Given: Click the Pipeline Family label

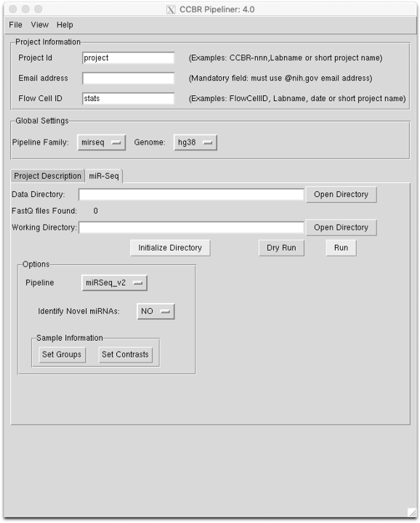Looking at the screenshot, I should (41, 142).
